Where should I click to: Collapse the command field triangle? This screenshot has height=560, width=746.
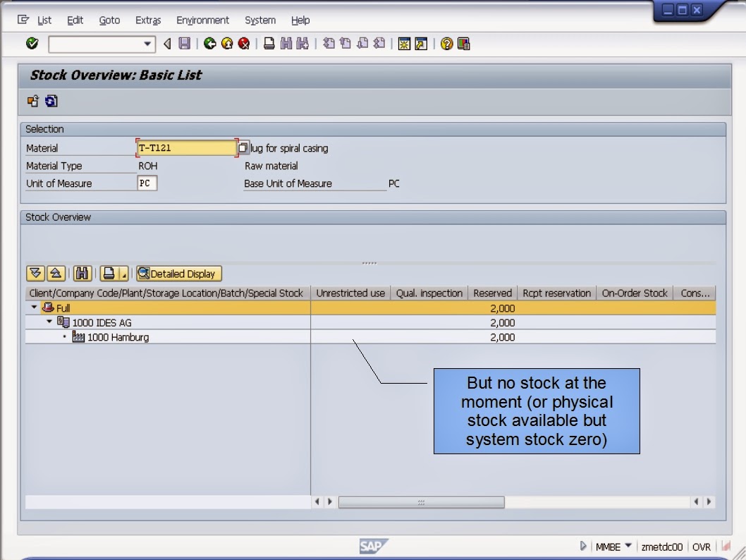pyautogui.click(x=167, y=44)
